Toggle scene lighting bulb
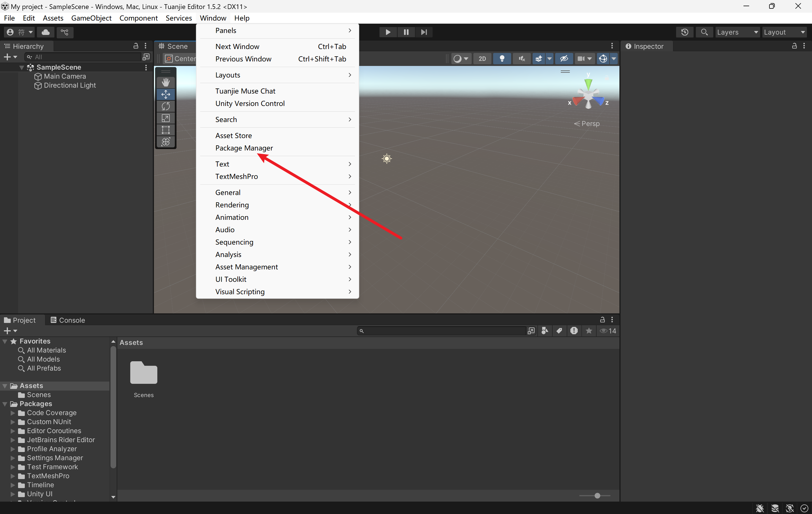 pos(502,59)
